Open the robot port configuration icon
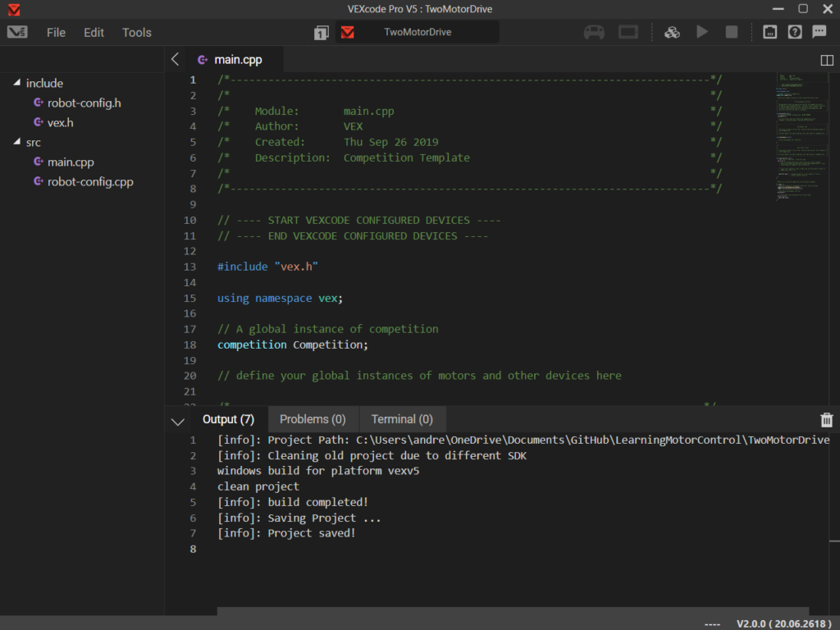This screenshot has width=840, height=630. click(769, 32)
